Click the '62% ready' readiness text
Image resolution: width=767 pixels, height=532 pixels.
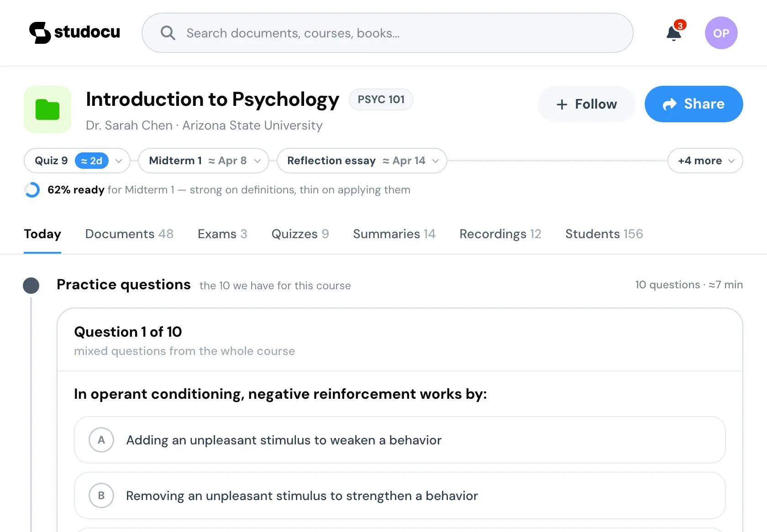(76, 190)
